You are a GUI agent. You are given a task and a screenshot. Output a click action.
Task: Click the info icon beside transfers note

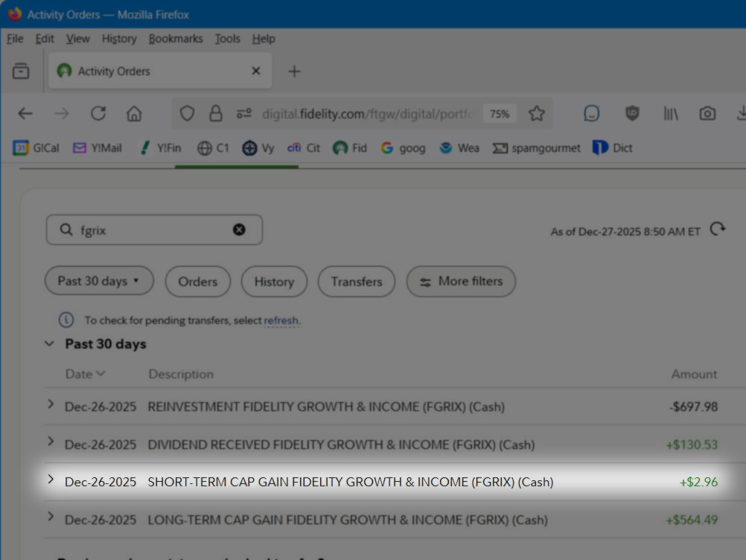[66, 319]
